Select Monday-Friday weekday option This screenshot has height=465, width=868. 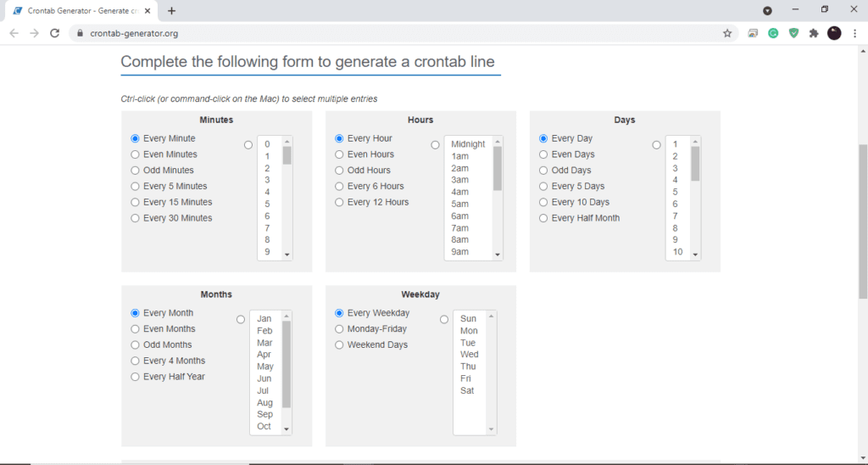(339, 329)
